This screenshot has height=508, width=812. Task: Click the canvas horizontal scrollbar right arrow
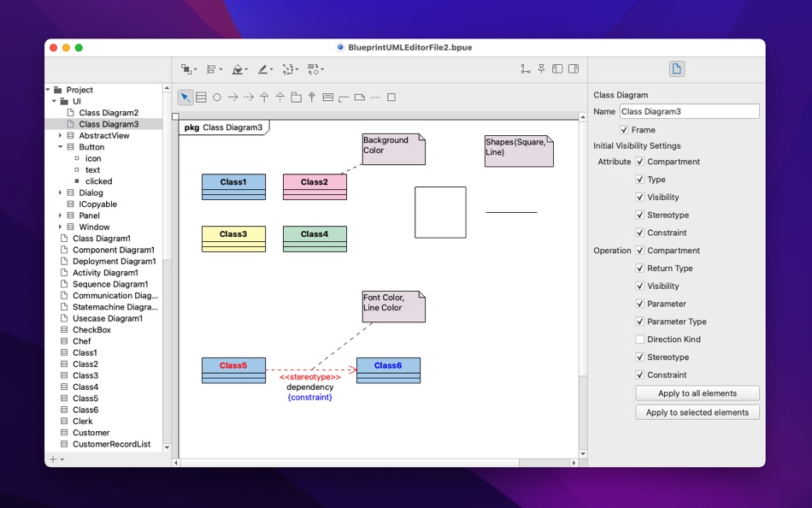[x=574, y=463]
